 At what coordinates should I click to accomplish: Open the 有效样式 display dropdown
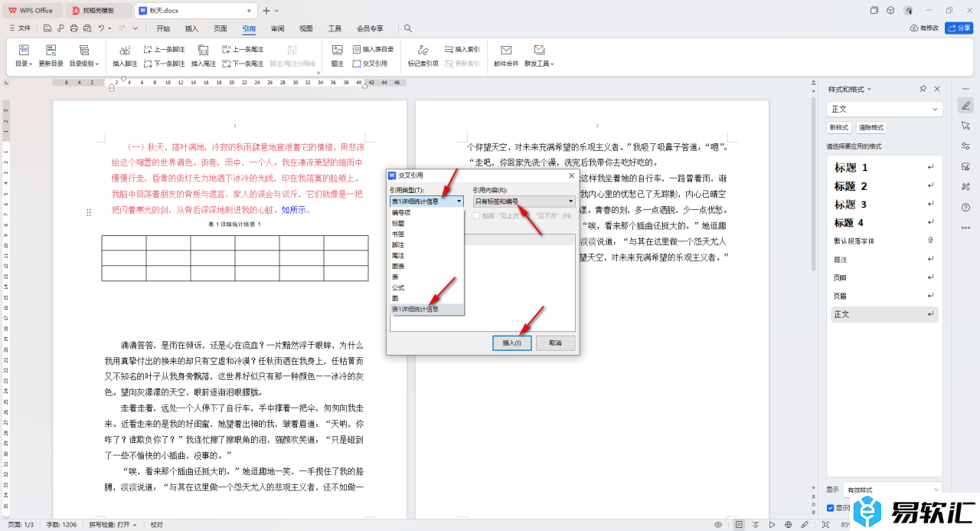[x=893, y=490]
